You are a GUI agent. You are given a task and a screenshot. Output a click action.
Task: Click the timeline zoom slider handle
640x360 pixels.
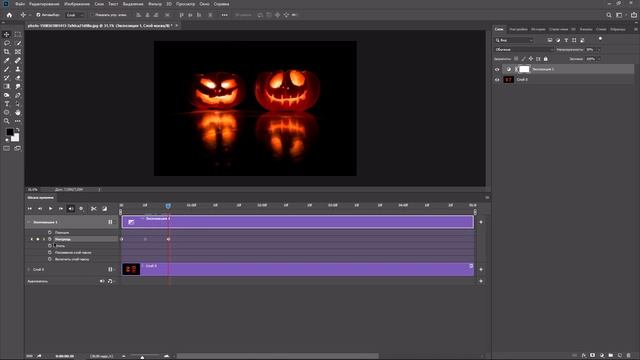pyautogui.click(x=142, y=357)
